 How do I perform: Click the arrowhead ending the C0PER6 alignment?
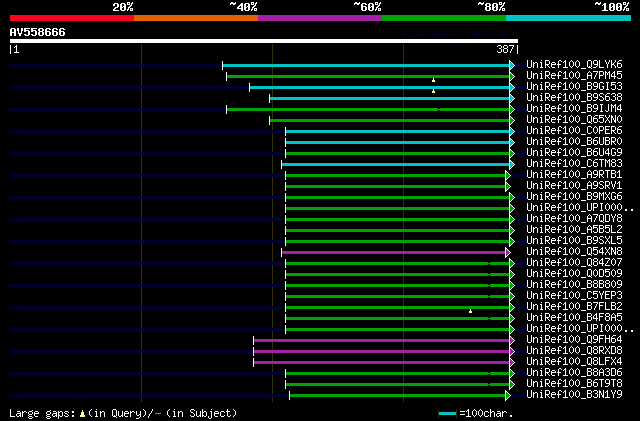[x=512, y=131]
